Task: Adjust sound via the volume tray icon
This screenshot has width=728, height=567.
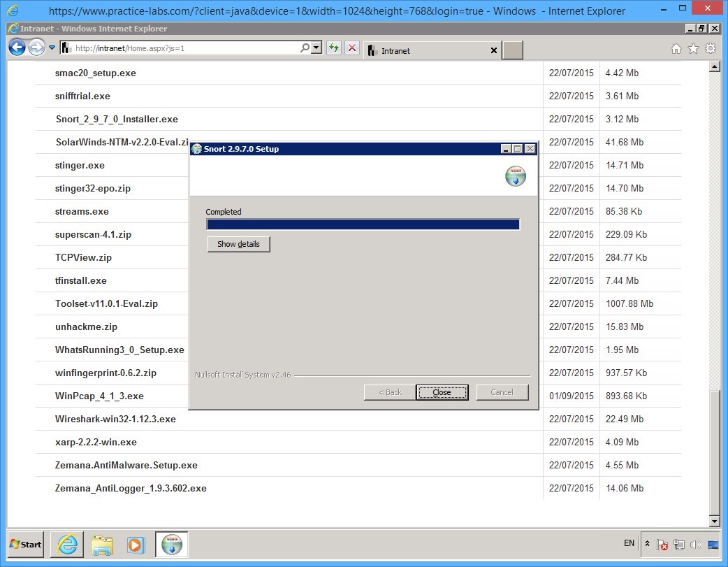Action: pos(695,543)
